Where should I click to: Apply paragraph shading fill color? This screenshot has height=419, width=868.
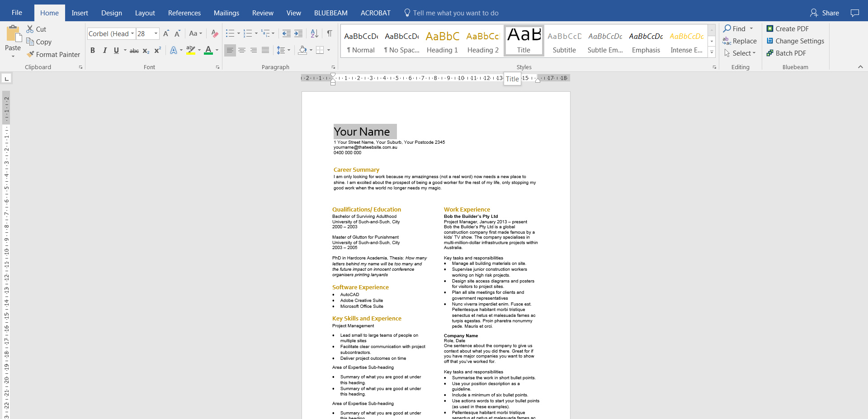pyautogui.click(x=302, y=50)
